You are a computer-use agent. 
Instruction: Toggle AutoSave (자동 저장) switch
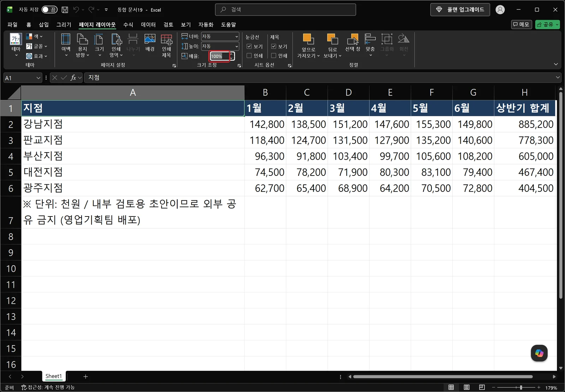49,10
